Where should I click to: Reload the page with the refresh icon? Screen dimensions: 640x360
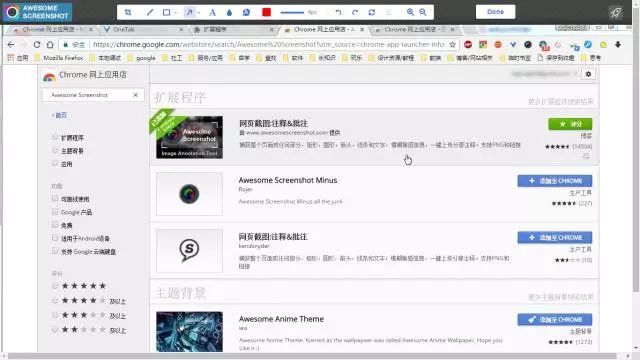click(37, 44)
